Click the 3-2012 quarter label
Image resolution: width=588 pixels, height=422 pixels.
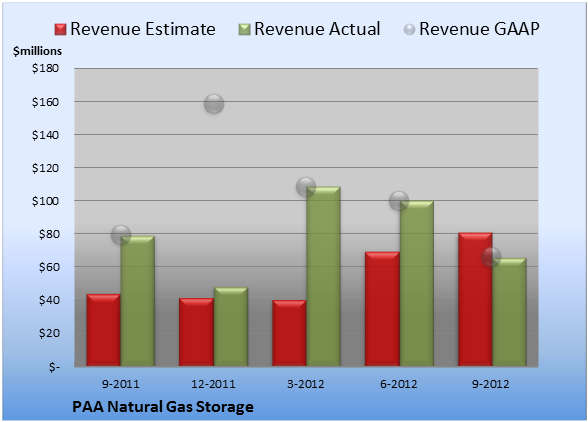[306, 384]
